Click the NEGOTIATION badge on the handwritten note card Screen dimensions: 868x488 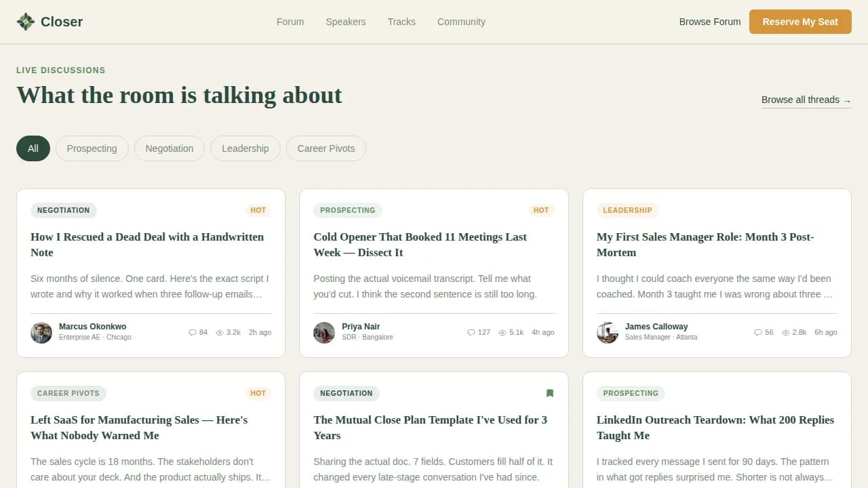point(63,210)
